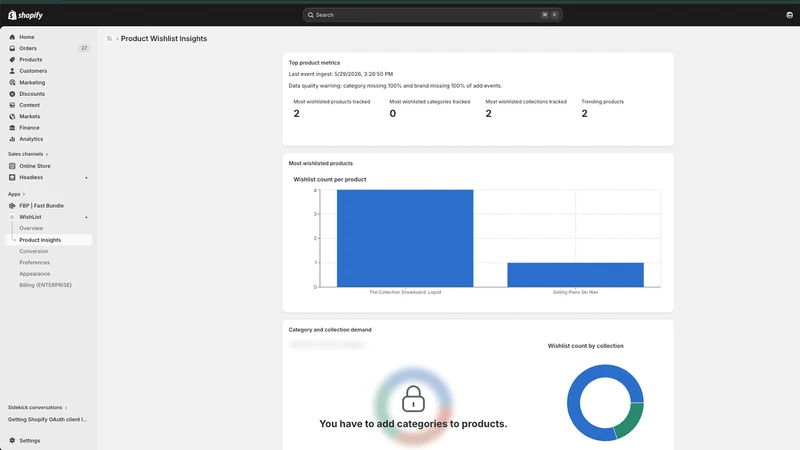Click the green segment of the collection donut

point(631,421)
